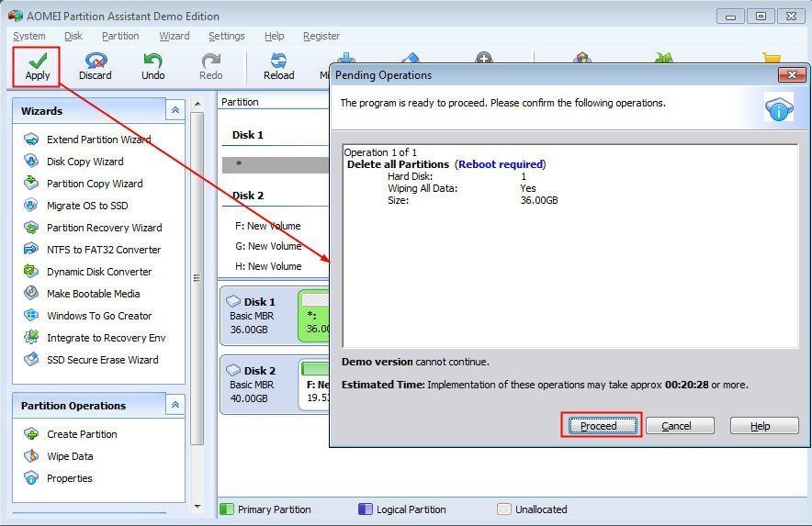Click the Reload toolbar icon
Viewport: 812px width, 526px height.
pyautogui.click(x=278, y=62)
